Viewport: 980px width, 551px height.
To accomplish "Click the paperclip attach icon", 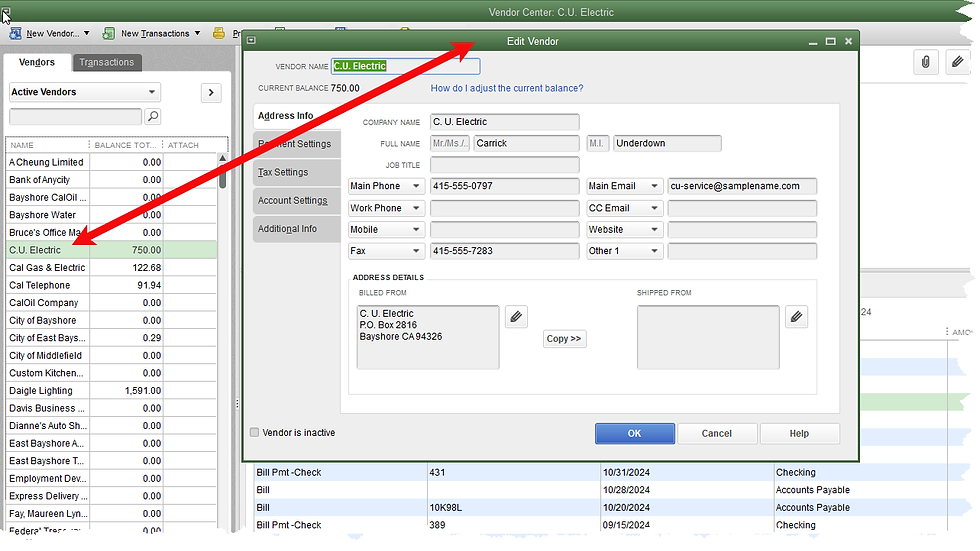I will click(926, 62).
